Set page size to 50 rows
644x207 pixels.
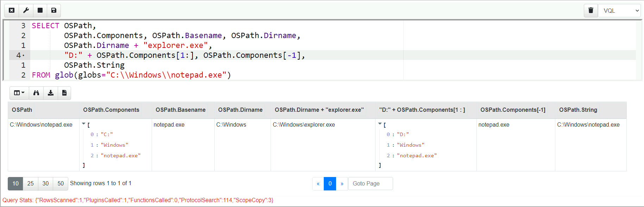(61, 183)
